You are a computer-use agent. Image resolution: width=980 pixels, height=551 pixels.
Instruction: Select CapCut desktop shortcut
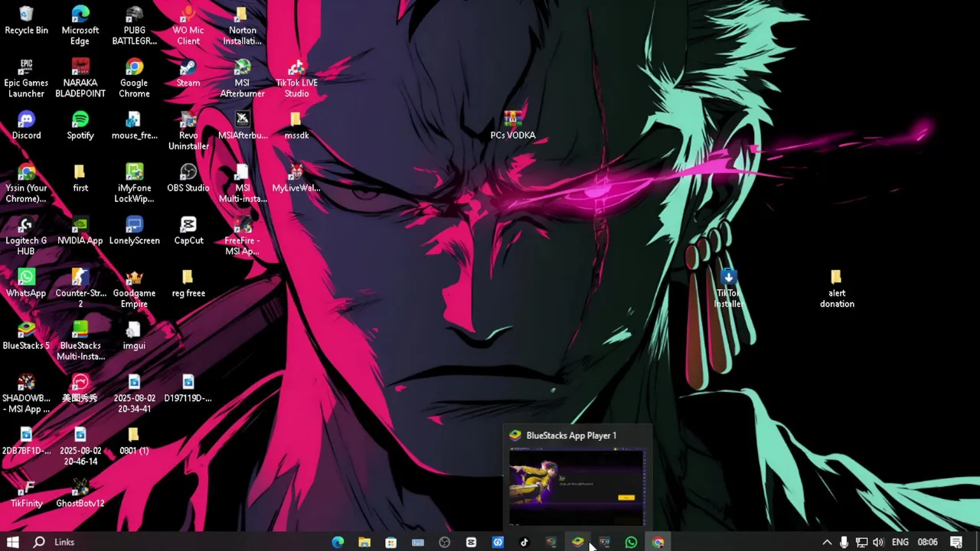(x=188, y=231)
